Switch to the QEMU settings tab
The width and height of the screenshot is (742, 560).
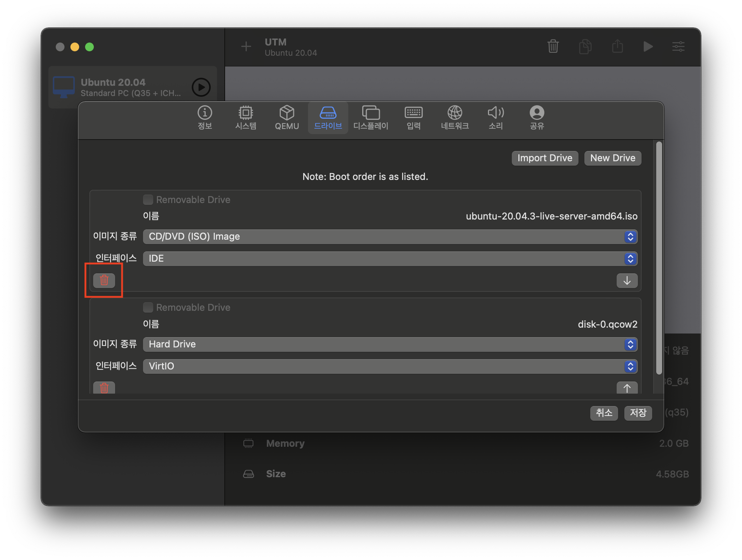[x=287, y=118]
